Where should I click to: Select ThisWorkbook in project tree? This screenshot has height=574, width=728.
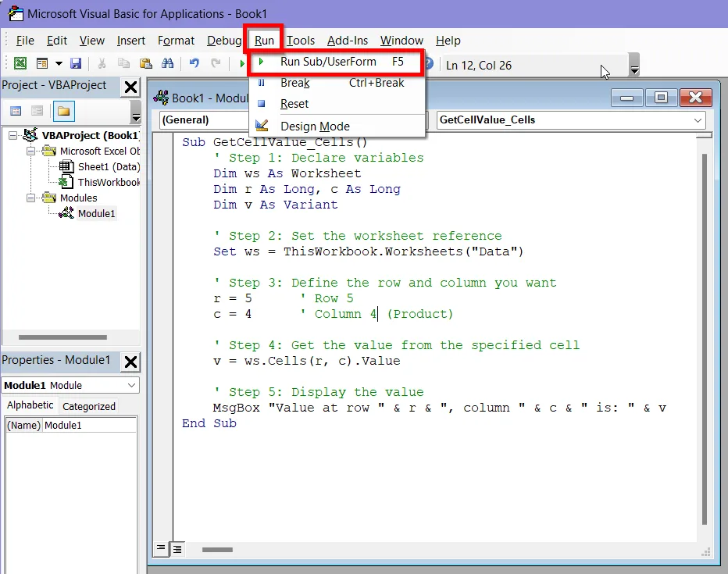[108, 183]
